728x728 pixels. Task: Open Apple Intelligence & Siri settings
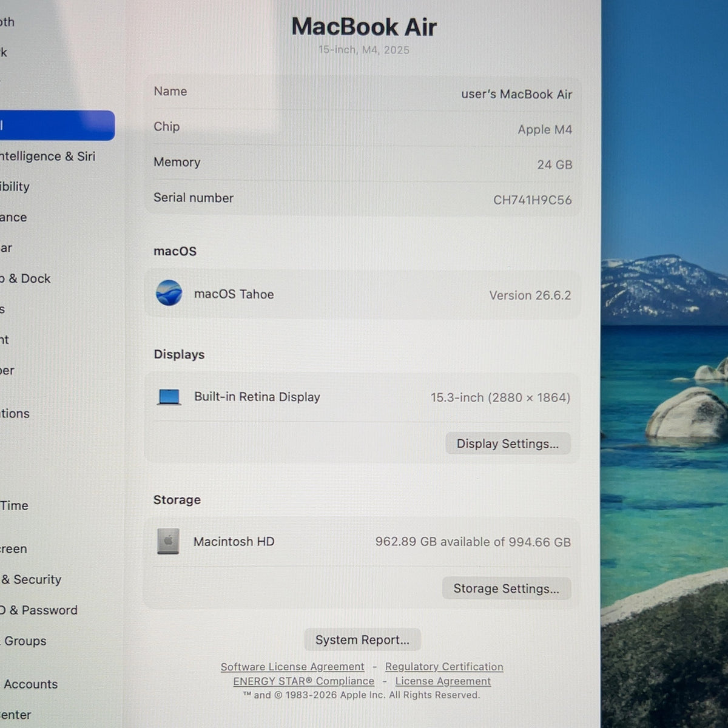point(48,156)
